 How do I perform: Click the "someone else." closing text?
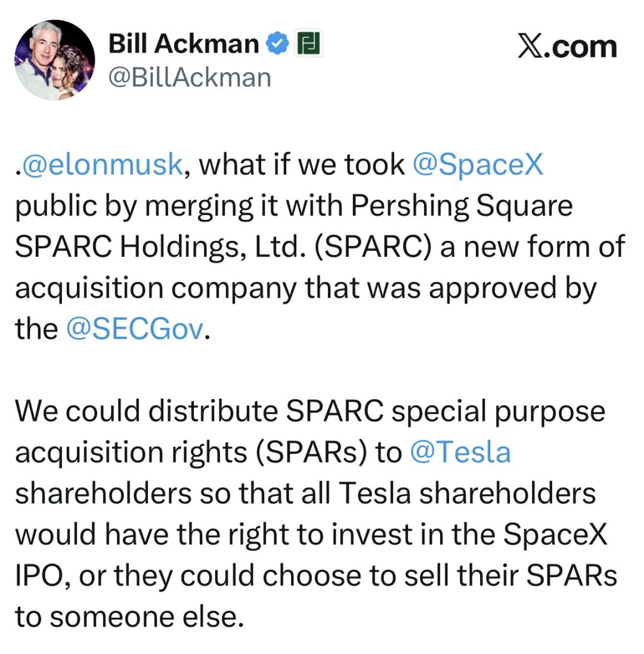(148, 617)
